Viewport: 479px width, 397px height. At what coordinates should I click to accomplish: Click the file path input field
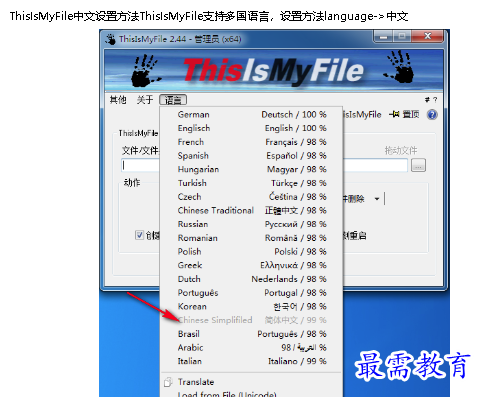[264, 165]
